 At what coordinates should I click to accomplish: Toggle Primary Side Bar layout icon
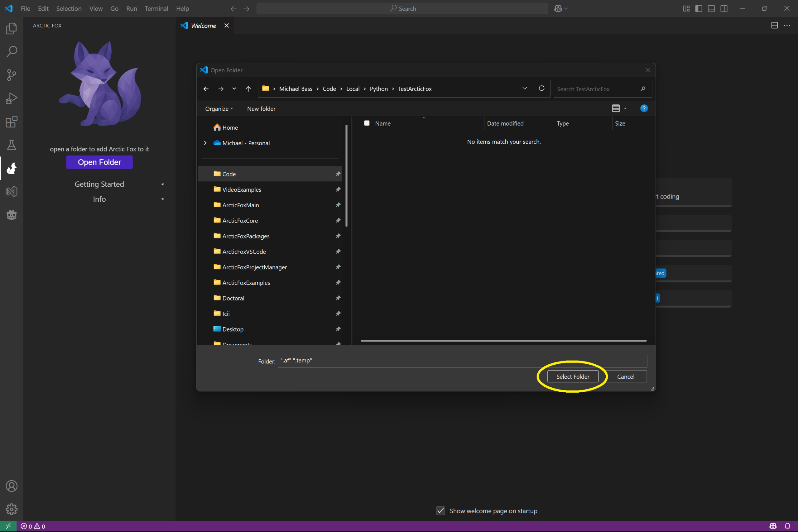[x=699, y=8]
